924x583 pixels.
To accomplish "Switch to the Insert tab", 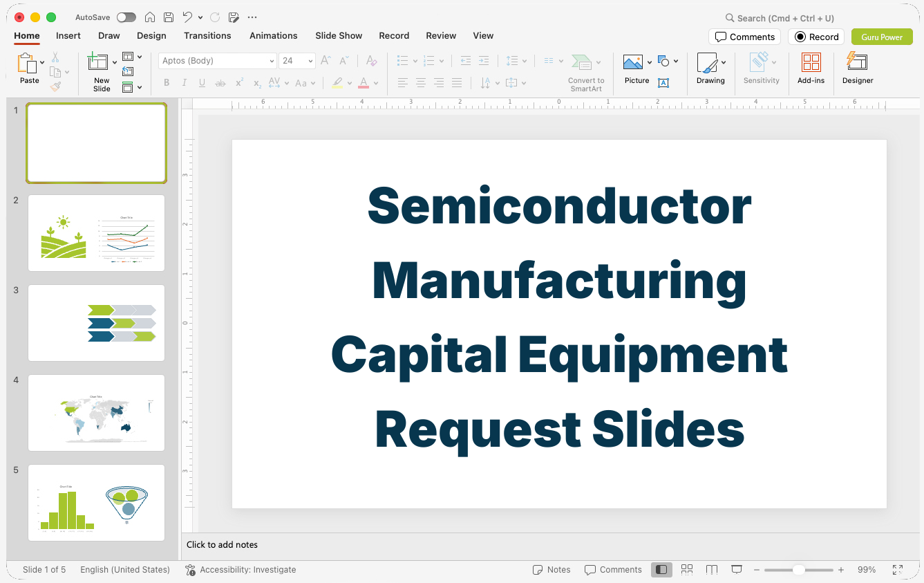I will [68, 36].
